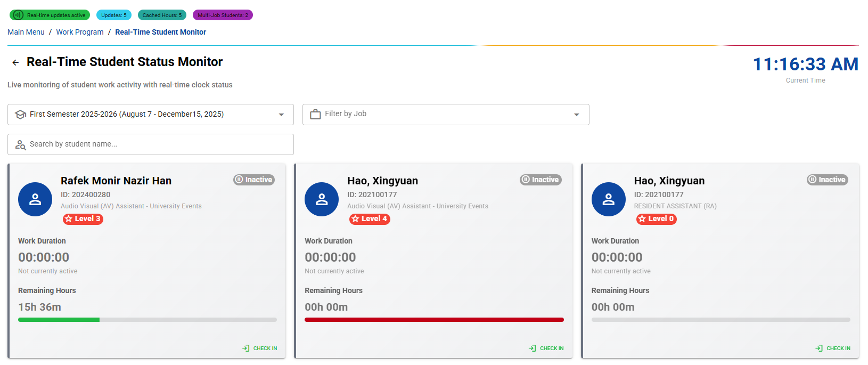Click the real-time updates signal icon
868x365 pixels.
pos(18,15)
